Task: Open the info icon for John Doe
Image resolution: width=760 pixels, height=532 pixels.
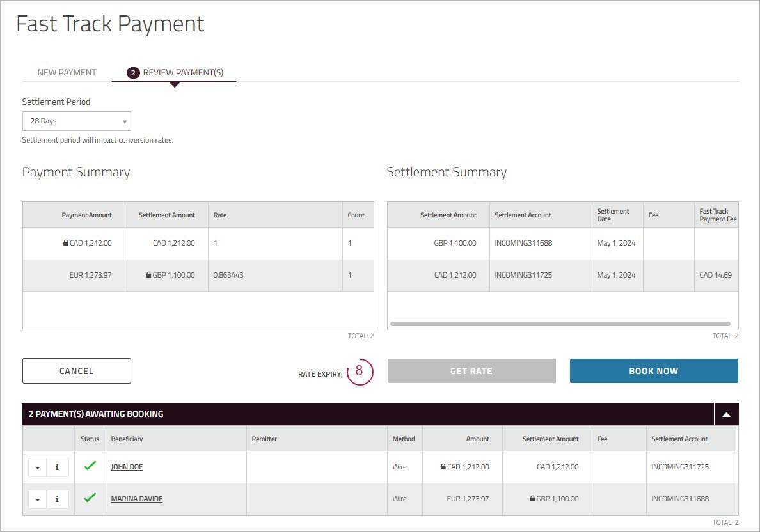Action: click(57, 467)
